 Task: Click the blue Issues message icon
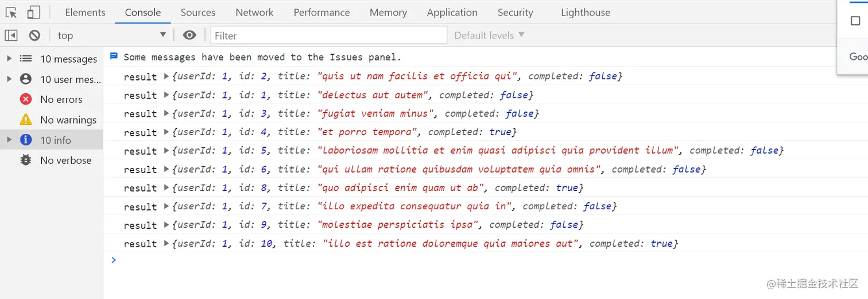coord(114,56)
